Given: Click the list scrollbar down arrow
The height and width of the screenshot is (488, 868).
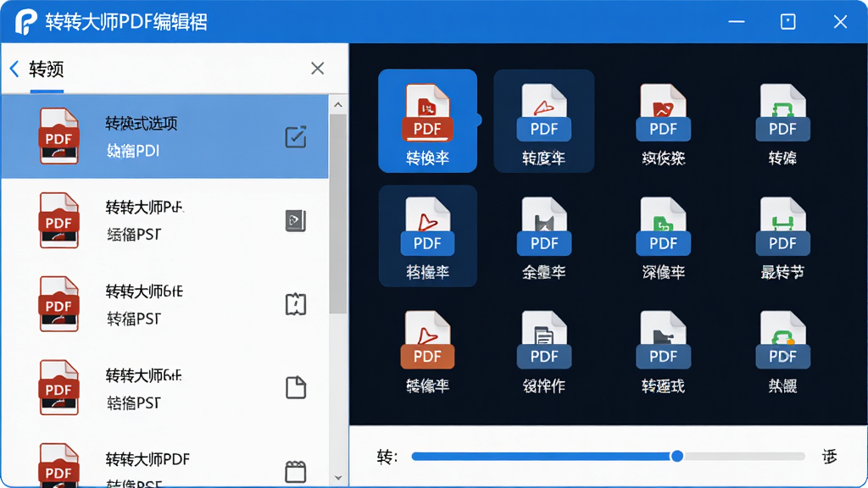Looking at the screenshot, I should (338, 478).
